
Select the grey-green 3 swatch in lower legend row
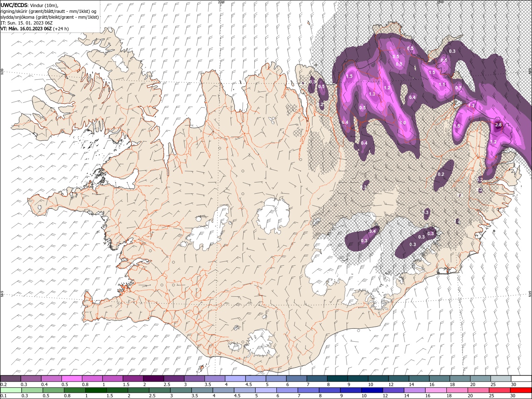pos(180,390)
